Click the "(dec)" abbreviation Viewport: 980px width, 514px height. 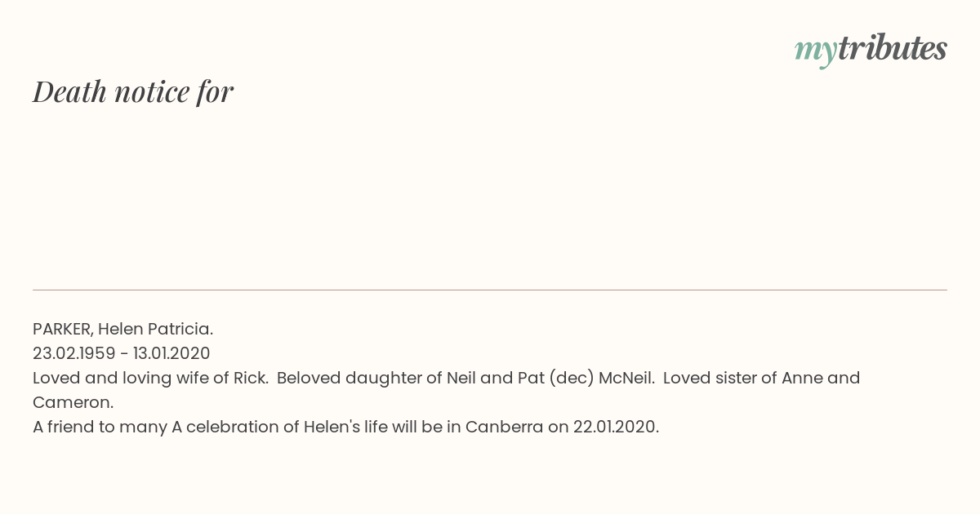tap(571, 378)
